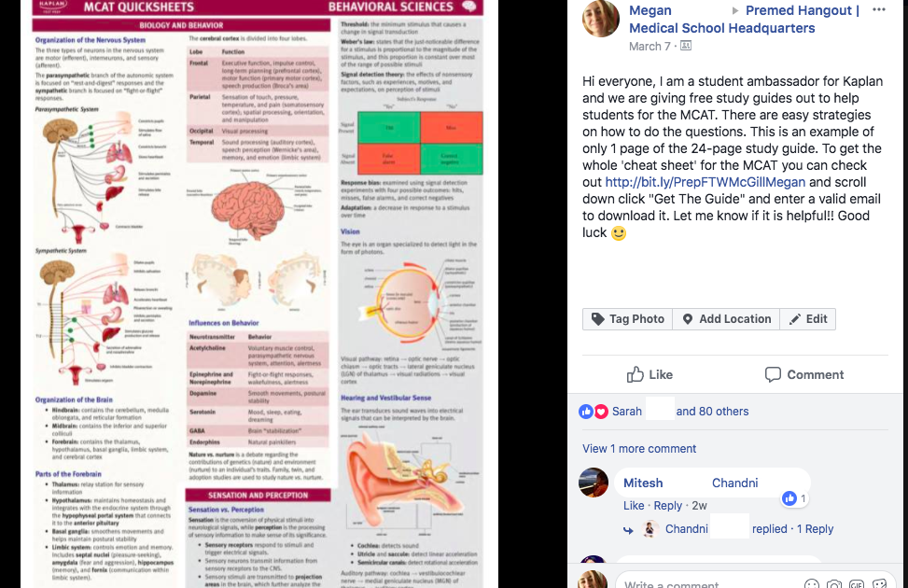Click the Edit button with pencil
This screenshot has width=908, height=588.
(808, 319)
